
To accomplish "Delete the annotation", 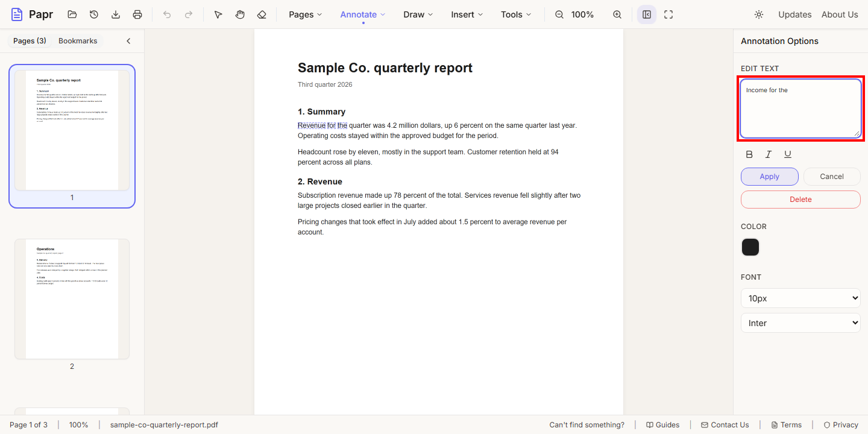I will click(x=800, y=200).
